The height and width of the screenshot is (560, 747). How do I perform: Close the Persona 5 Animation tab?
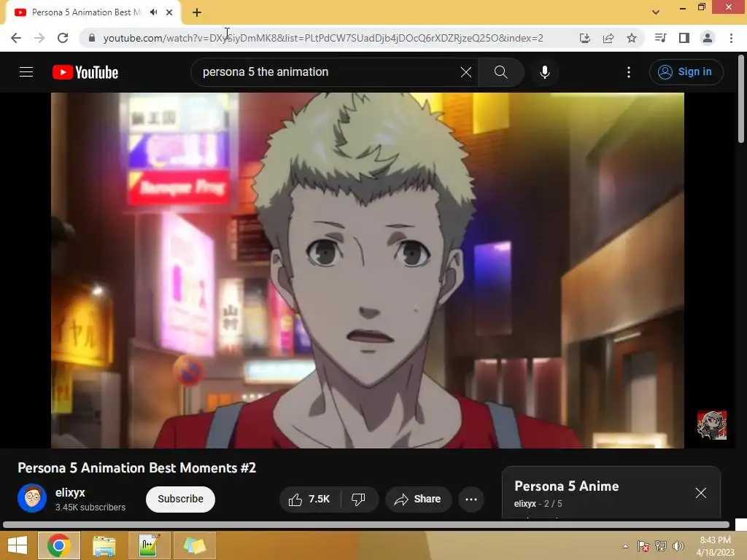click(x=169, y=12)
